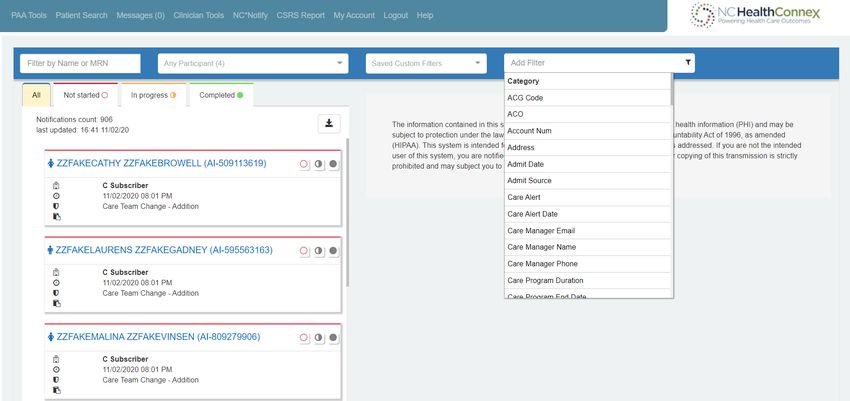
Task: Choose Account Num filter option
Action: coord(588,131)
